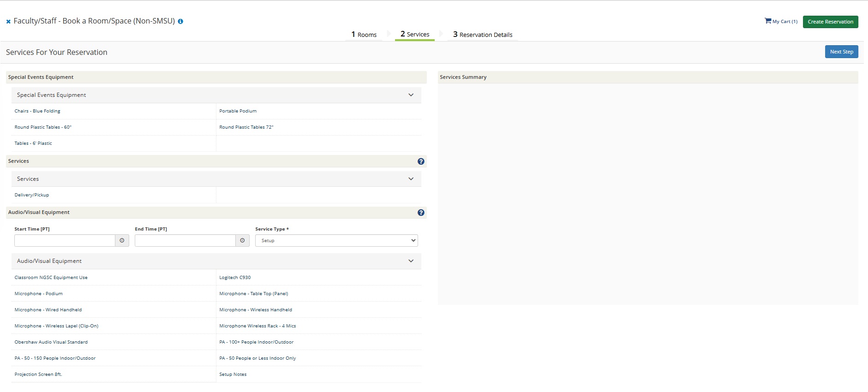The image size is (868, 392).
Task: Select Microphone - Podium
Action: [38, 294]
